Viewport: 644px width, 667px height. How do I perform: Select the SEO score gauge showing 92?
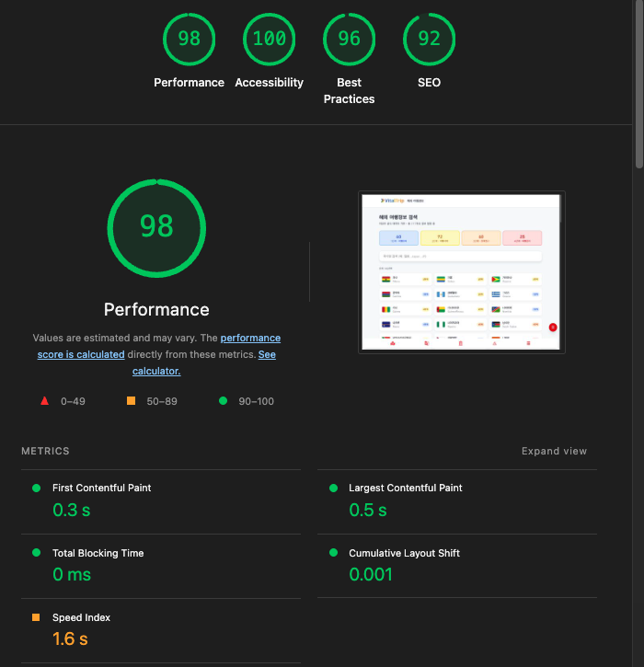pyautogui.click(x=430, y=40)
